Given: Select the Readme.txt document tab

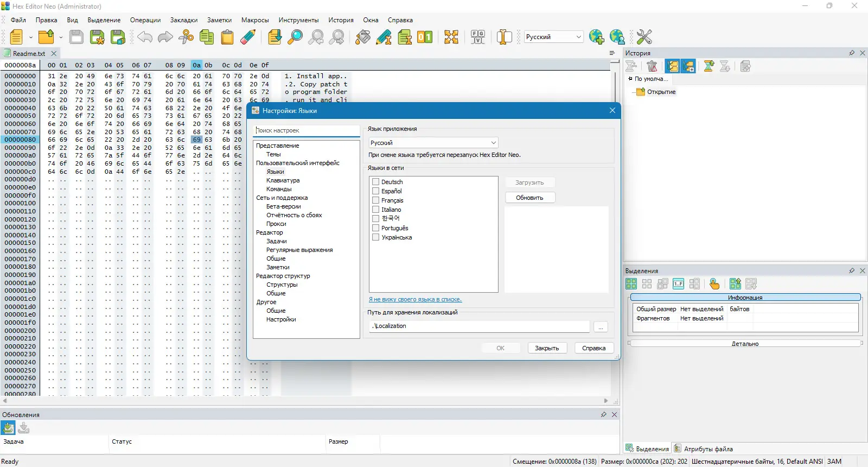Looking at the screenshot, I should tap(29, 53).
